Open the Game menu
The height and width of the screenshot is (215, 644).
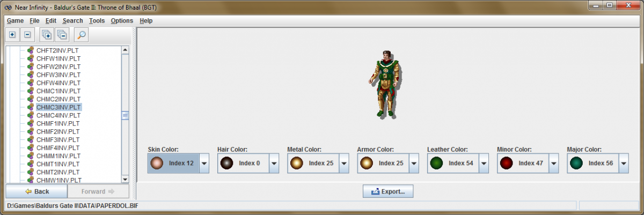(15, 21)
